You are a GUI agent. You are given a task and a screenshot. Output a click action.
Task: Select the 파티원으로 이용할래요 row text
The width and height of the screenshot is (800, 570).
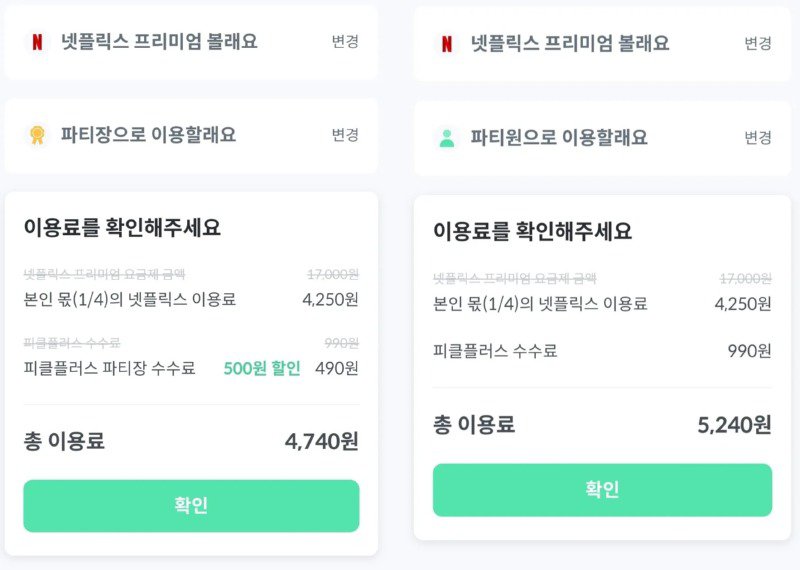coord(559,138)
